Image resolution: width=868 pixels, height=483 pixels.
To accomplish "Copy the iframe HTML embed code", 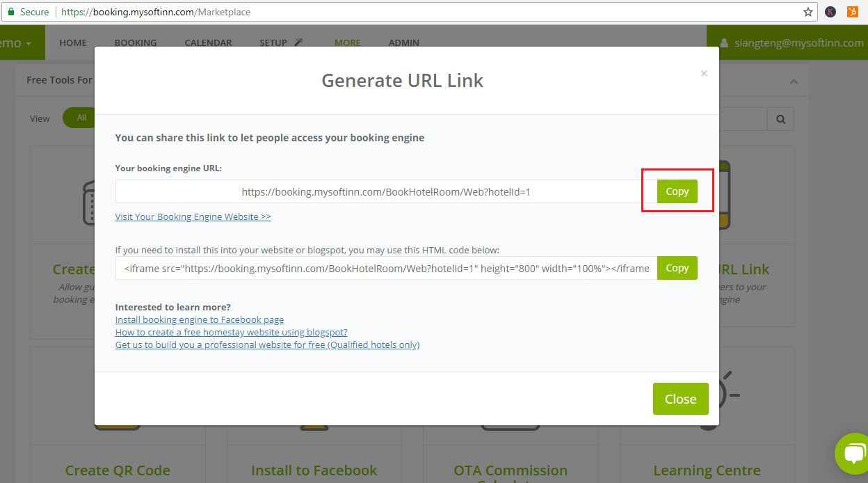I will point(676,268).
